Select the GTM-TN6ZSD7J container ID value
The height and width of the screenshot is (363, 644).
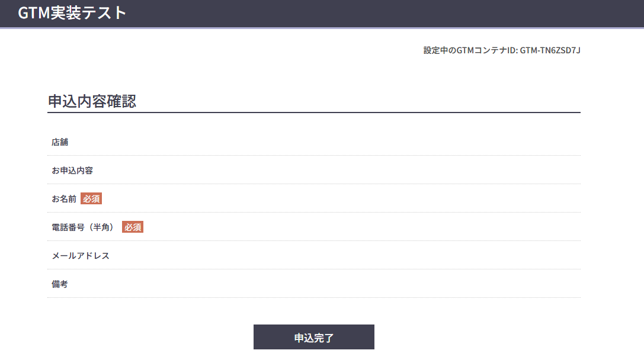[550, 50]
